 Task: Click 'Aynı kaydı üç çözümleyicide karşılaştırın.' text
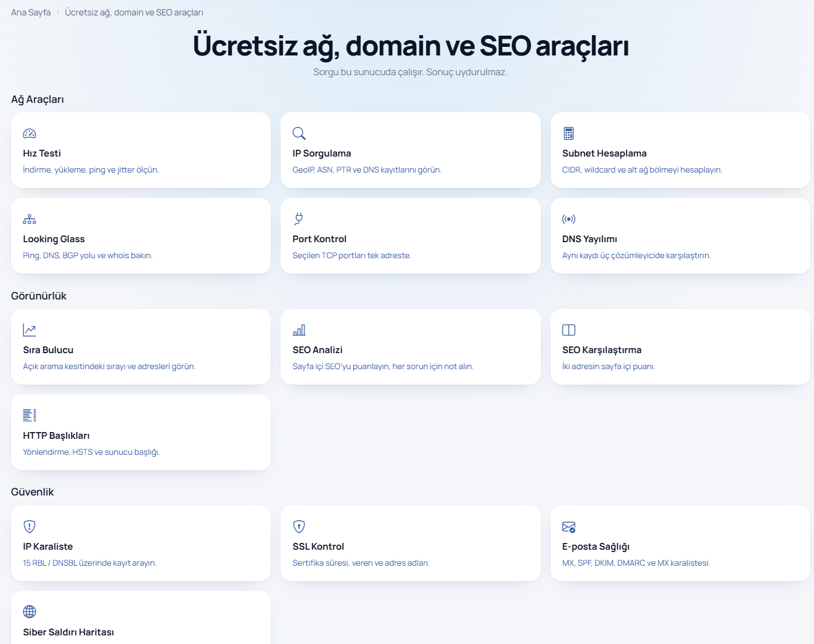point(636,256)
